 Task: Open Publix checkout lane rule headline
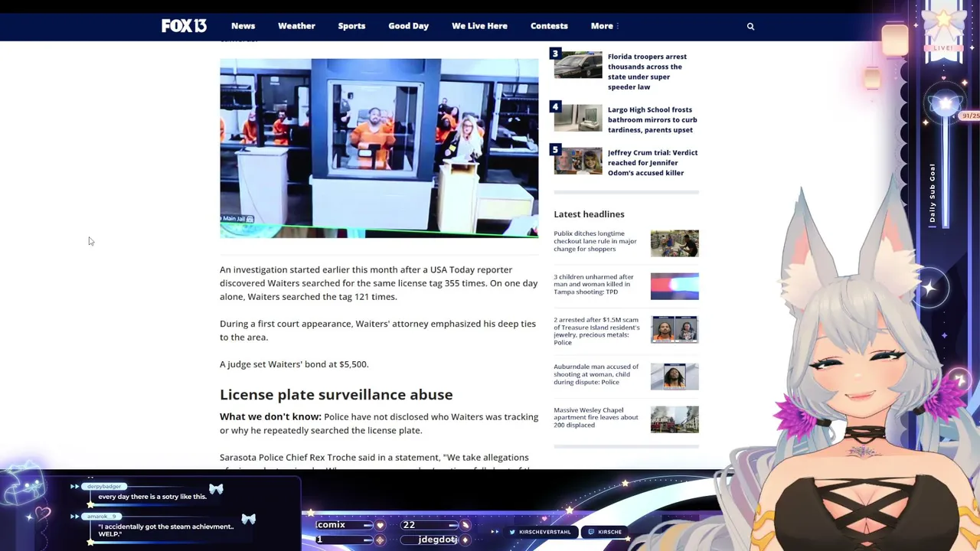coord(595,241)
